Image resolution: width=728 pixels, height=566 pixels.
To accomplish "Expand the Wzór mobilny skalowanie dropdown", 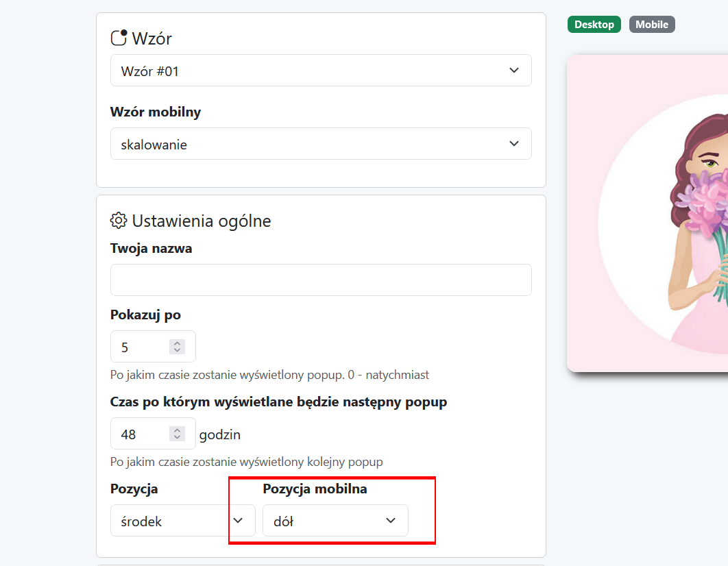I will 321,144.
